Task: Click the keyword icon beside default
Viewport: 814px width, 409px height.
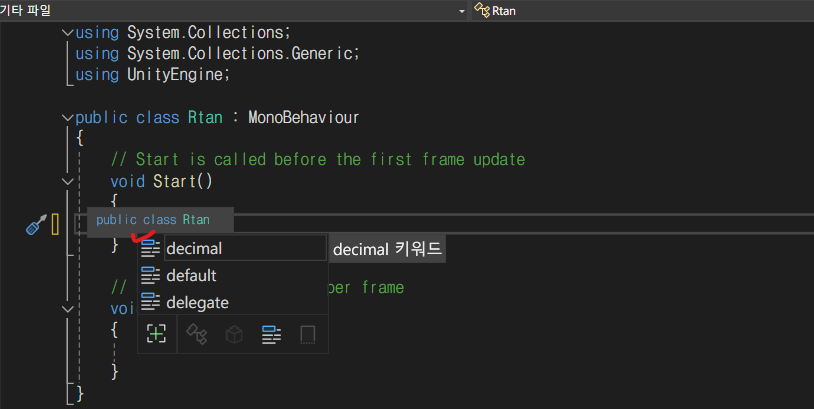Action: tap(151, 275)
